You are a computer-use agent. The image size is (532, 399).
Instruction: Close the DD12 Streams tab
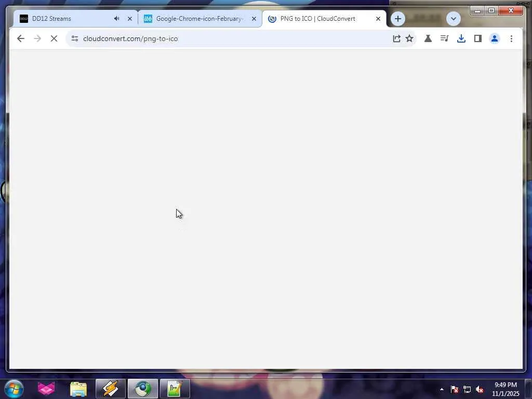coord(129,19)
